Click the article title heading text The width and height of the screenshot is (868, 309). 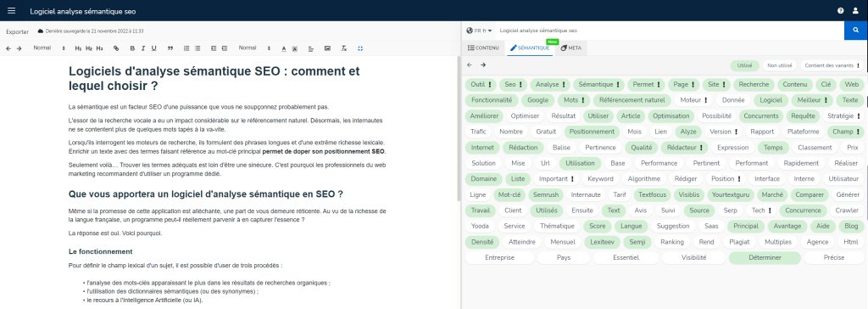point(214,79)
